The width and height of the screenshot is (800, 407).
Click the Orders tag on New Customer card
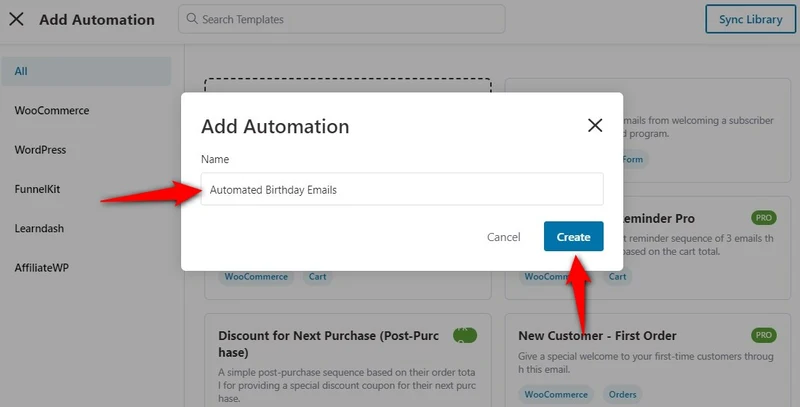point(622,394)
